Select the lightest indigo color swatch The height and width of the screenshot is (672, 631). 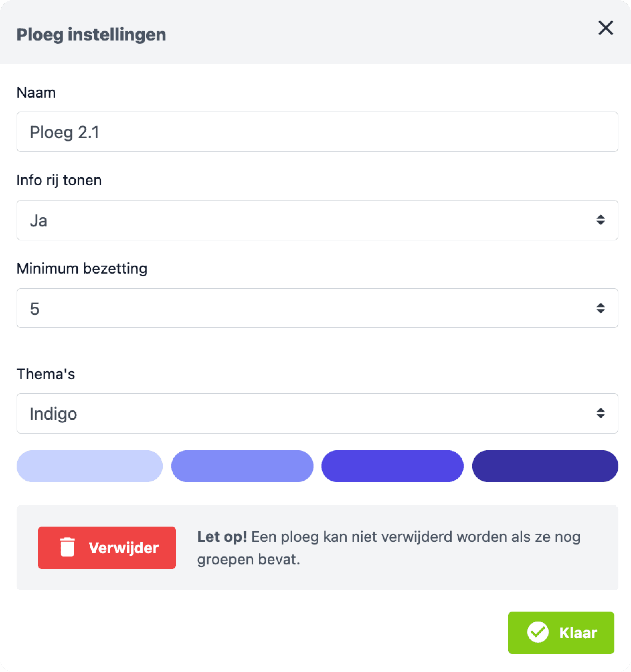(x=90, y=466)
